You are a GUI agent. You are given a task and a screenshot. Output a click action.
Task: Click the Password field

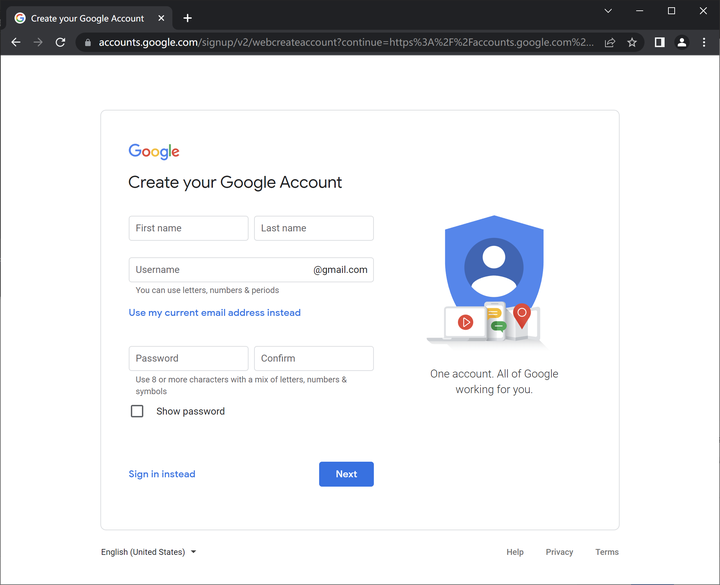click(x=188, y=358)
